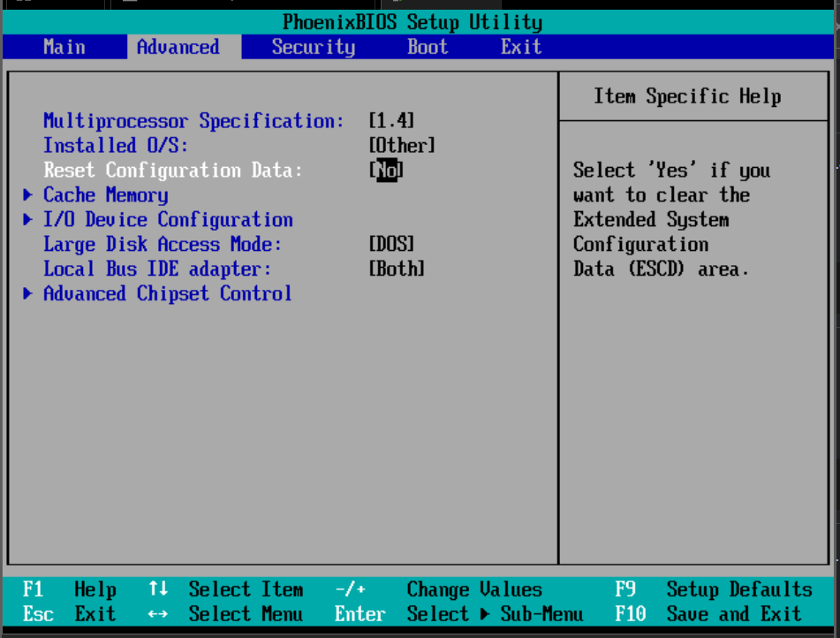Select the Installed O/S label
Screen dimensions: 840x638
116,146
